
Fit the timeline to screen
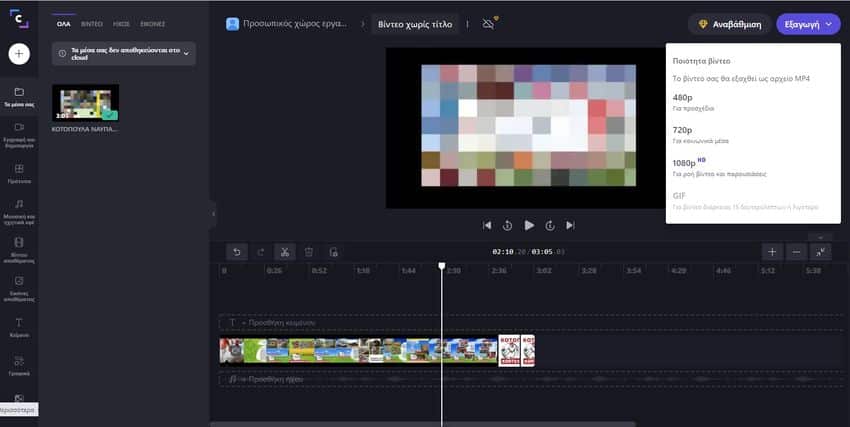(x=821, y=252)
